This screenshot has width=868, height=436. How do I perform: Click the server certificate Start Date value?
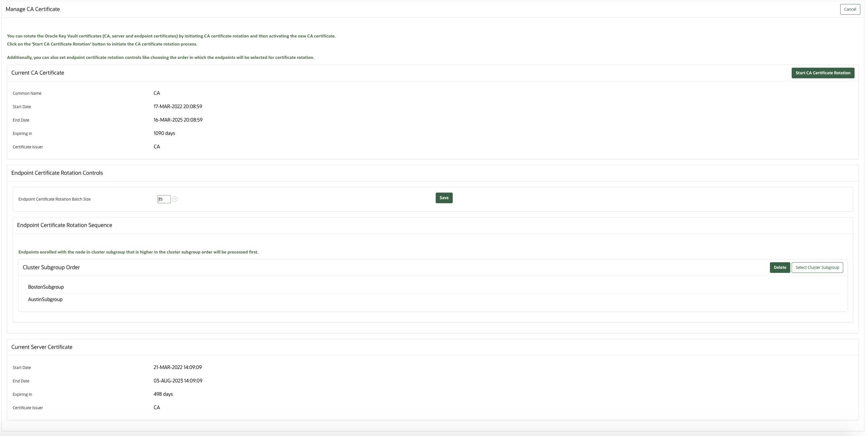click(x=177, y=367)
